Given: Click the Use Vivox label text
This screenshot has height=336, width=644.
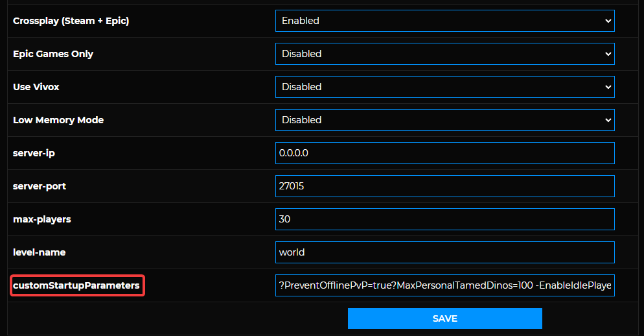Looking at the screenshot, I should [x=36, y=87].
